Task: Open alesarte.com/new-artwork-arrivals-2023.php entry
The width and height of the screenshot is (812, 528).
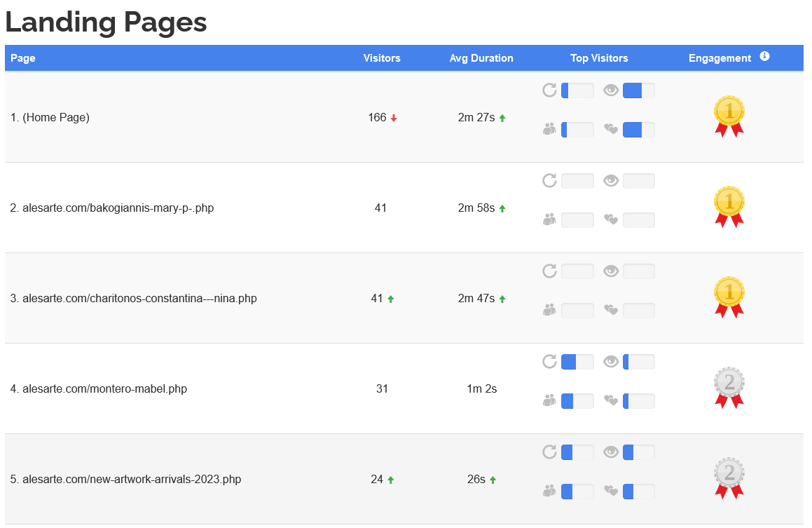Action: (126, 480)
